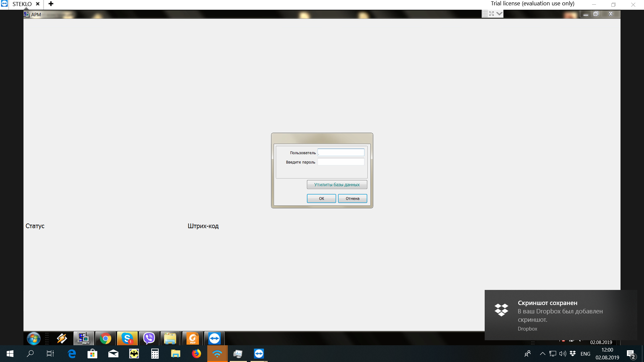Open Chrome on the remote taskbar
Image resolution: width=644 pixels, height=362 pixels.
click(105, 339)
